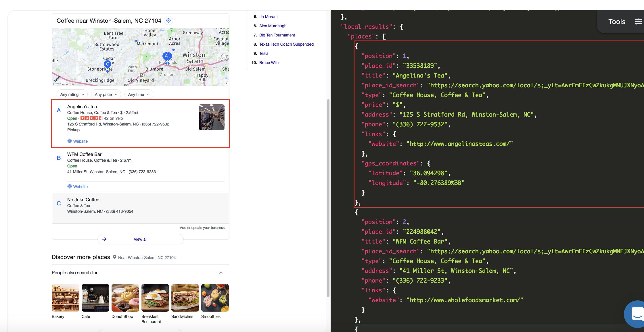Open the chat bubble in the bottom right
644x332 pixels.
coord(635,314)
